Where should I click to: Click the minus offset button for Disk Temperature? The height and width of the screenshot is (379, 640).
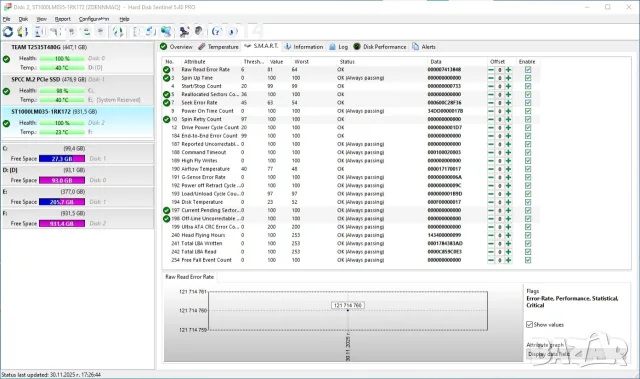point(491,202)
